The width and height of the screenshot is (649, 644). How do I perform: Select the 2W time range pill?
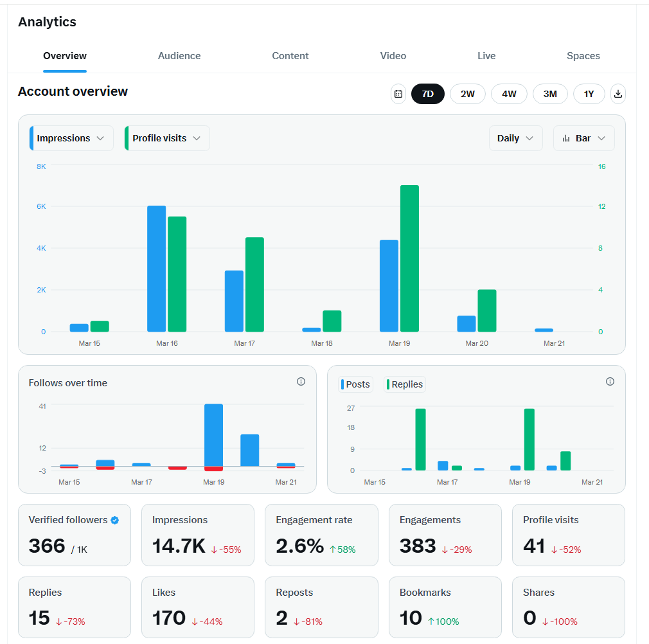coord(467,94)
